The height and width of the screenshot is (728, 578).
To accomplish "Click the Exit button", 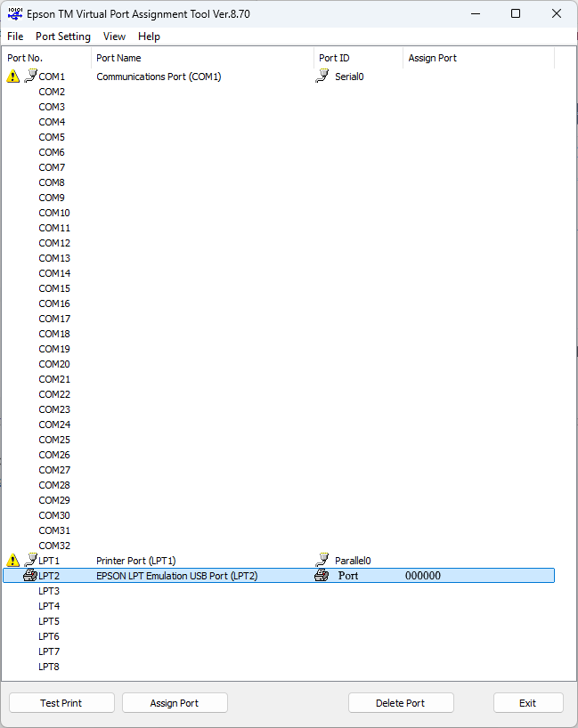I will pos(528,703).
